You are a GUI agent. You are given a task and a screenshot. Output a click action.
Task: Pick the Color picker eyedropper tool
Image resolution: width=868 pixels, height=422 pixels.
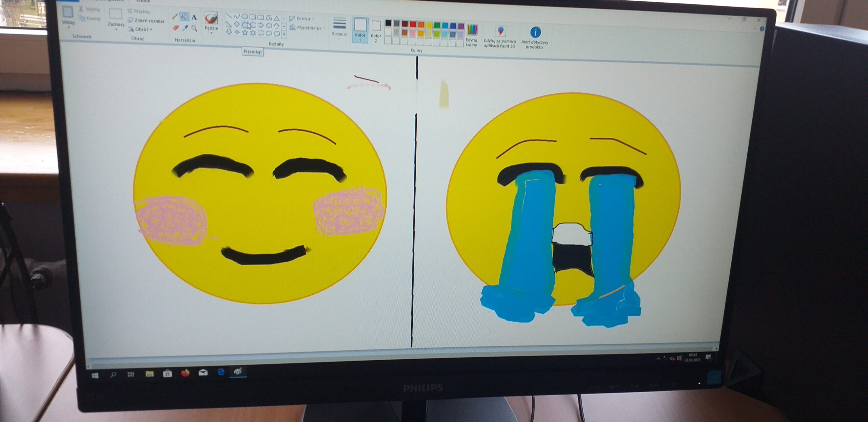[185, 28]
